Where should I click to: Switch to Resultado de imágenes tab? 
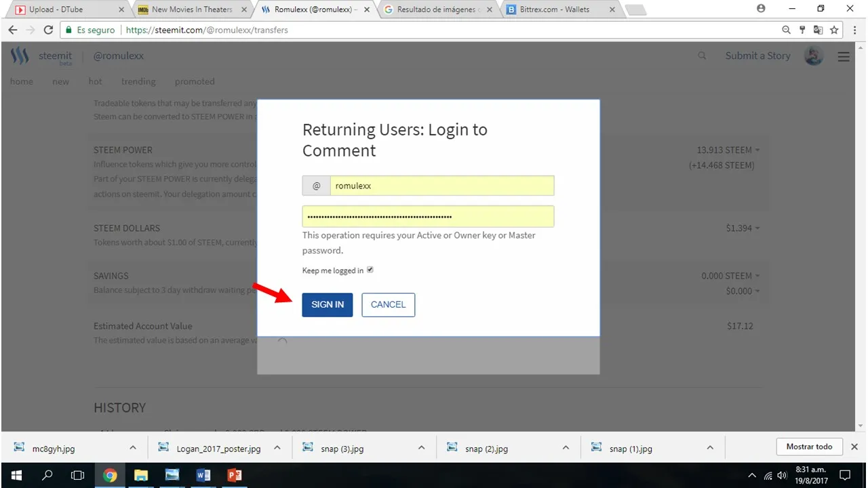tap(439, 9)
